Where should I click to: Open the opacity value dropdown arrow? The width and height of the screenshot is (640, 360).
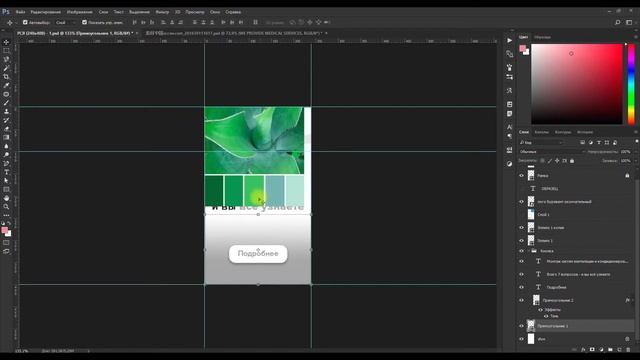click(635, 151)
